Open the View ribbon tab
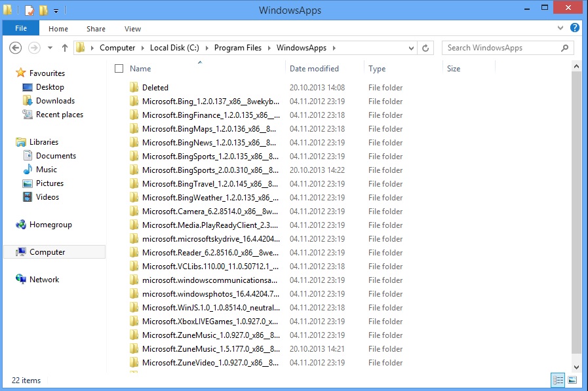The image size is (588, 391). click(133, 29)
